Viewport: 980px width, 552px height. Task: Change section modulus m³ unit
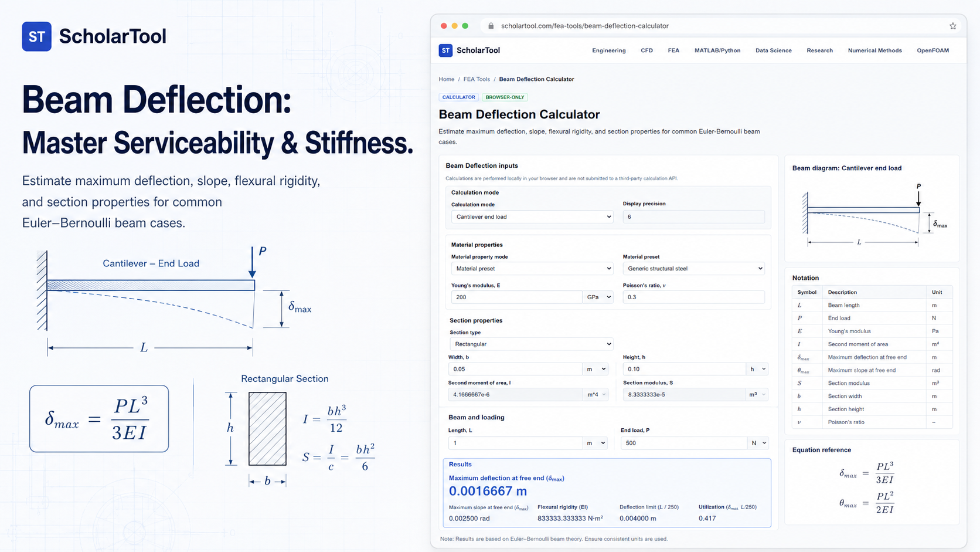[x=757, y=395]
